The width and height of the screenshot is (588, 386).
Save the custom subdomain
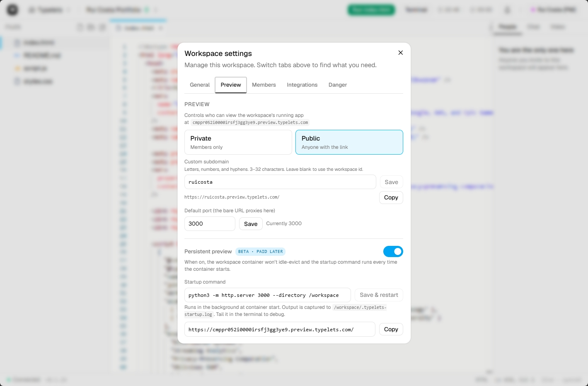(391, 182)
